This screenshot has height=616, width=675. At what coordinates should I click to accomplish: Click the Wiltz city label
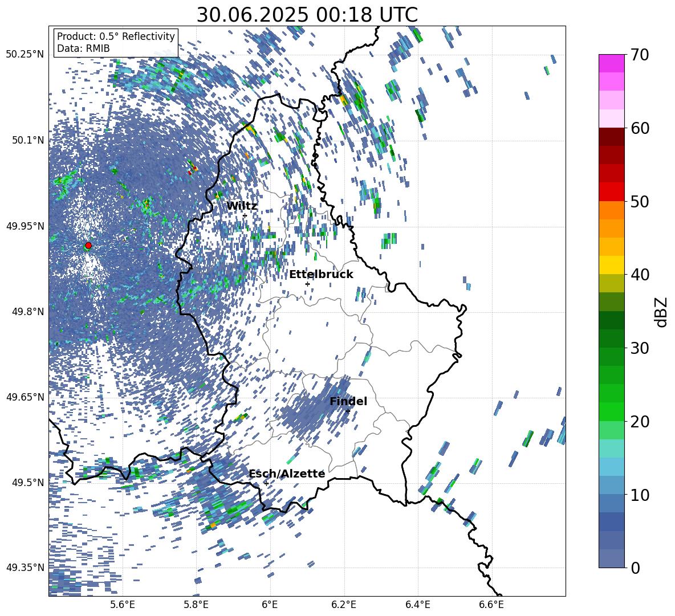[242, 206]
